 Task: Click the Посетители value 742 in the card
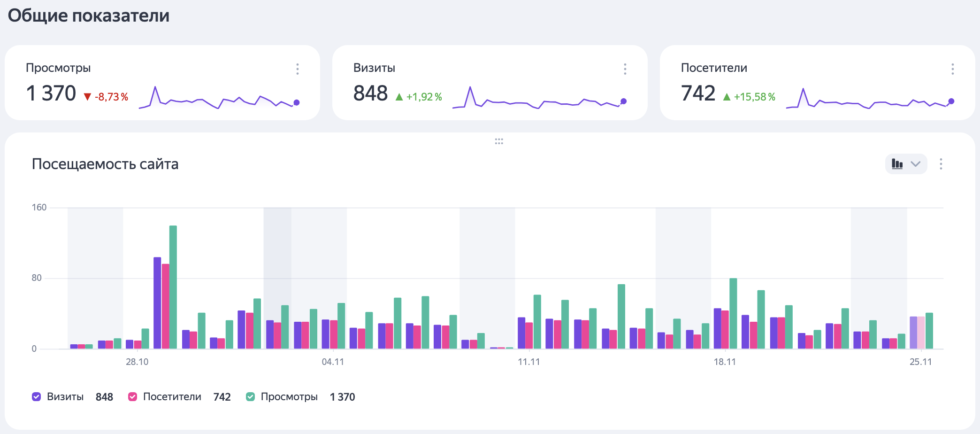[x=697, y=93]
